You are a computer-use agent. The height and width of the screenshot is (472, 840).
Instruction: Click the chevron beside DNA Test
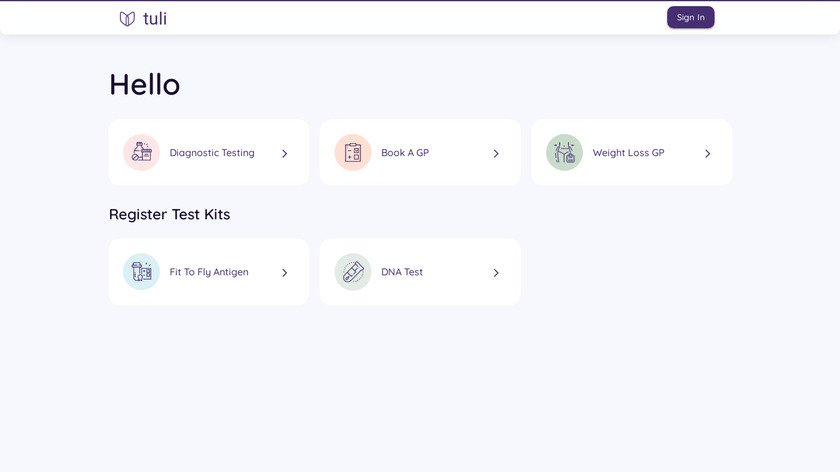tap(496, 272)
